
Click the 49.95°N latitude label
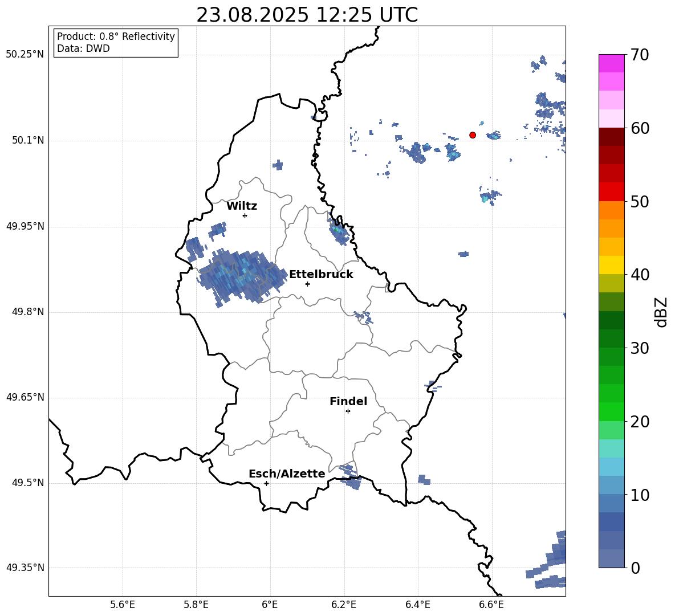[x=25, y=226]
